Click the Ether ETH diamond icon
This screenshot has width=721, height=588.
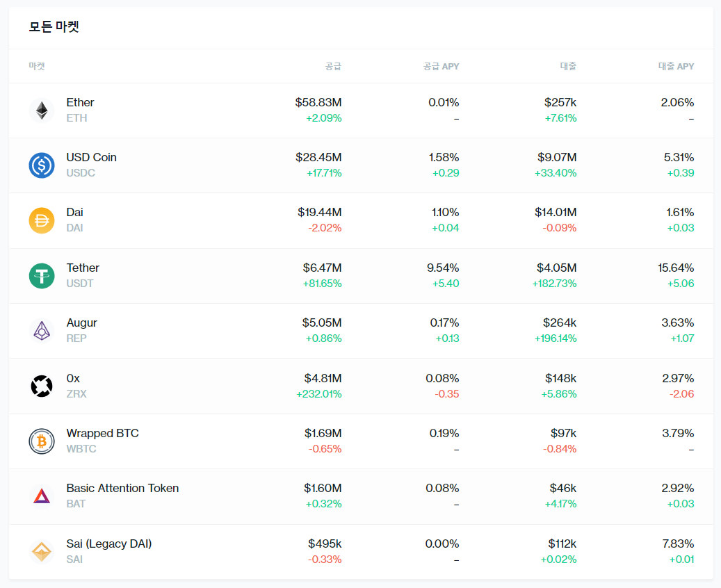(x=42, y=111)
